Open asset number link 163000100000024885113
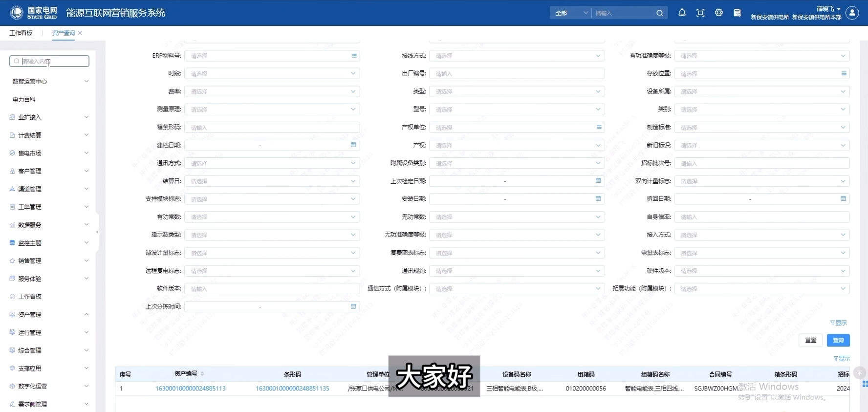Screen dimensions: 868x412 coord(190,389)
